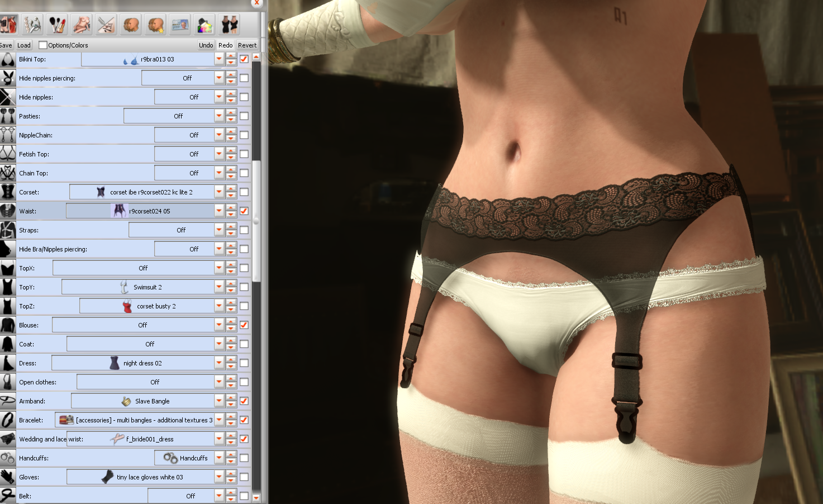
Task: Enable the Gloves row checkbox
Action: (244, 477)
